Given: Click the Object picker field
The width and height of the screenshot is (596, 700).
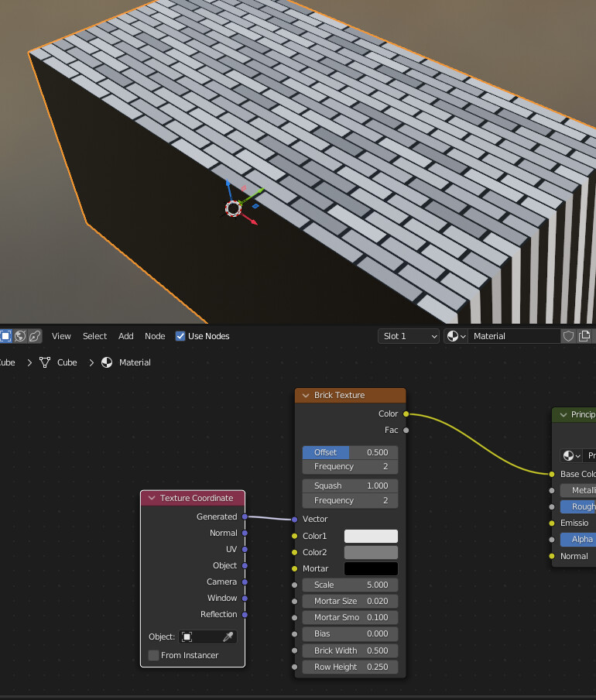Looking at the screenshot, I should pyautogui.click(x=208, y=637).
